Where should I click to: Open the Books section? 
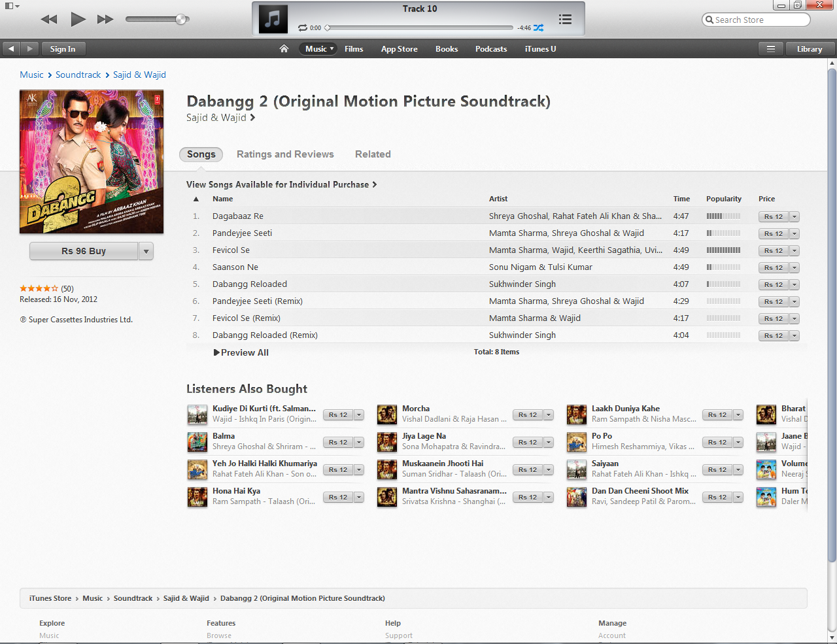[447, 49]
